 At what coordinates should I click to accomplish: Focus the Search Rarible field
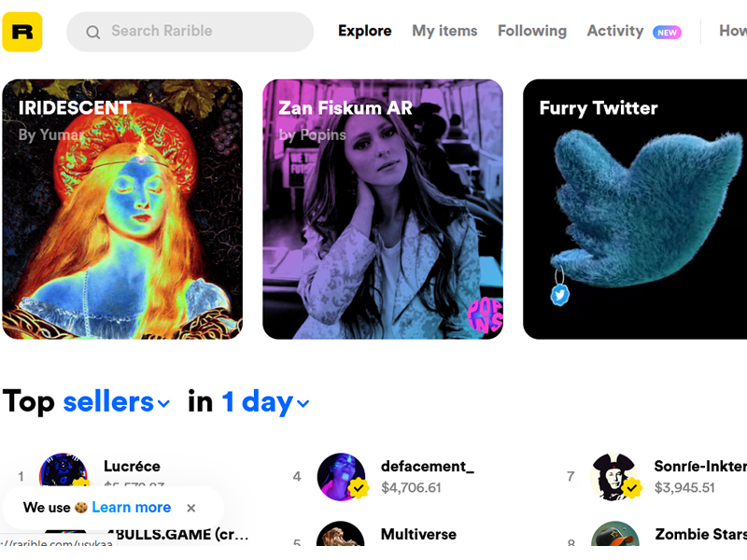pos(190,32)
